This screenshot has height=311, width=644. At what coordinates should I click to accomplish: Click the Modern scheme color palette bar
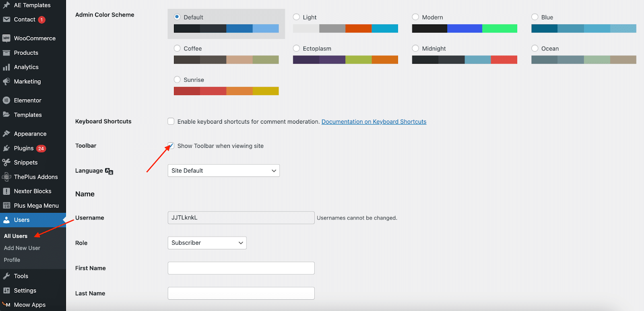[x=464, y=29]
